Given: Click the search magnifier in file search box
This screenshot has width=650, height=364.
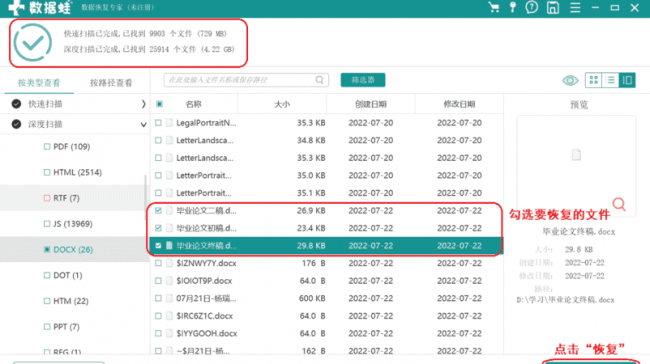Looking at the screenshot, I should (x=319, y=80).
